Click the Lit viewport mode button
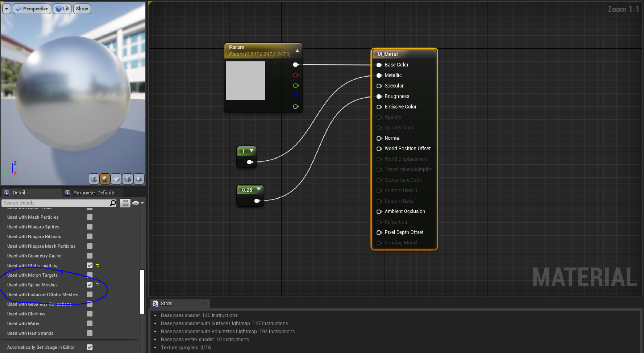Screen dimensions: 644x353 (x=62, y=9)
